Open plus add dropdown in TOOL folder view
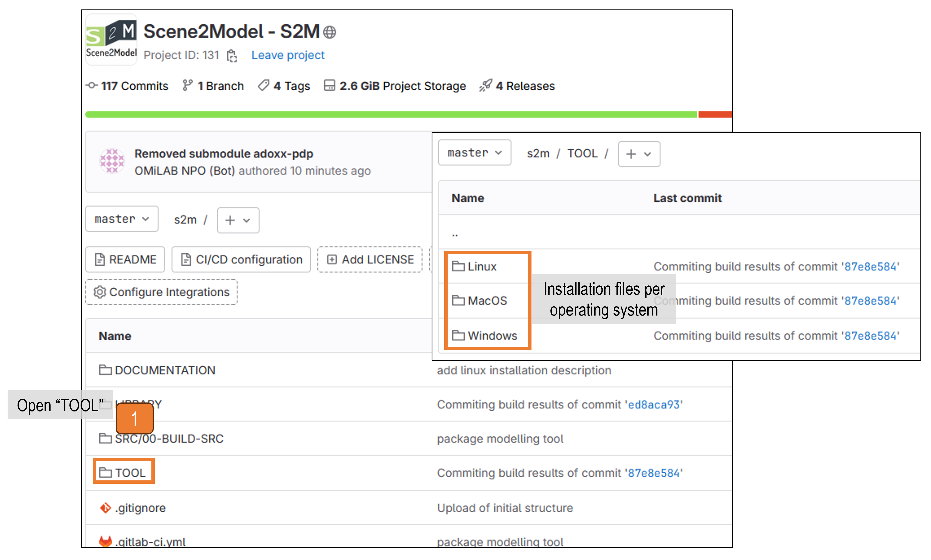This screenshot has width=931, height=560. click(x=639, y=154)
